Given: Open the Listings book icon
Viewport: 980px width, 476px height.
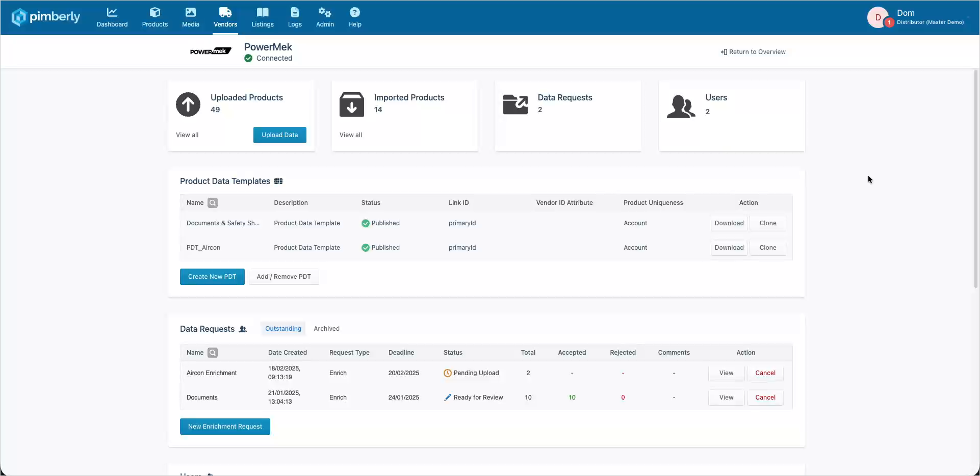Looking at the screenshot, I should (263, 12).
